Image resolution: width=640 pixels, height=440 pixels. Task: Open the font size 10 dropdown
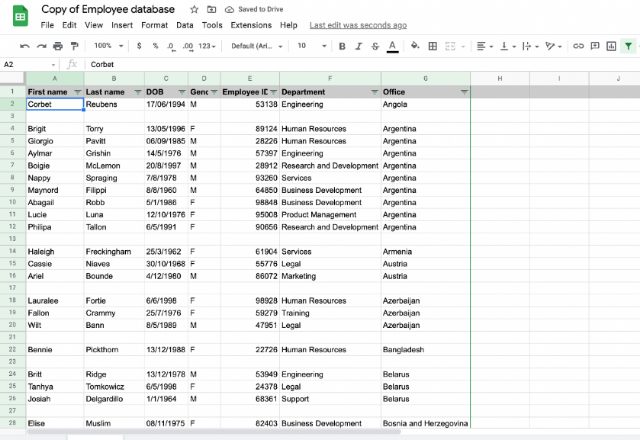pos(311,46)
